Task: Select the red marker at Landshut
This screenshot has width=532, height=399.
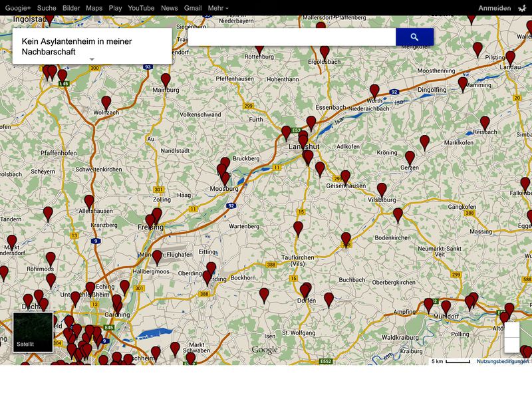Action: tap(301, 138)
